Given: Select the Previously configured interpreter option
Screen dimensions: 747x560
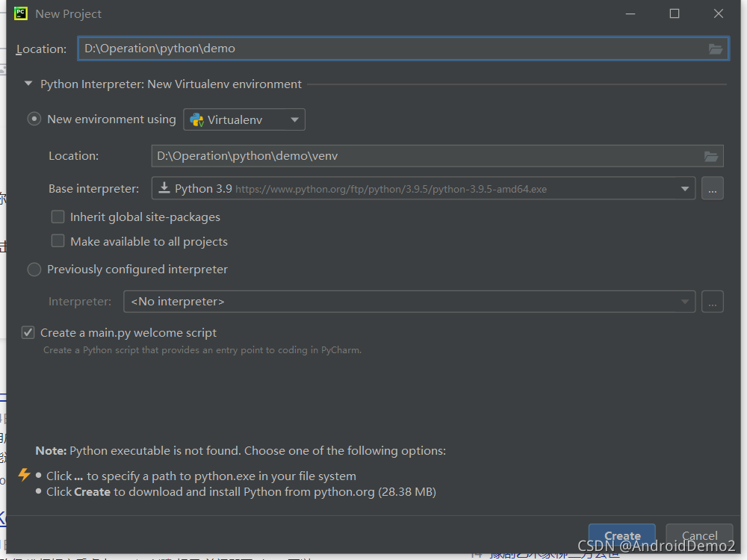Looking at the screenshot, I should click(34, 270).
